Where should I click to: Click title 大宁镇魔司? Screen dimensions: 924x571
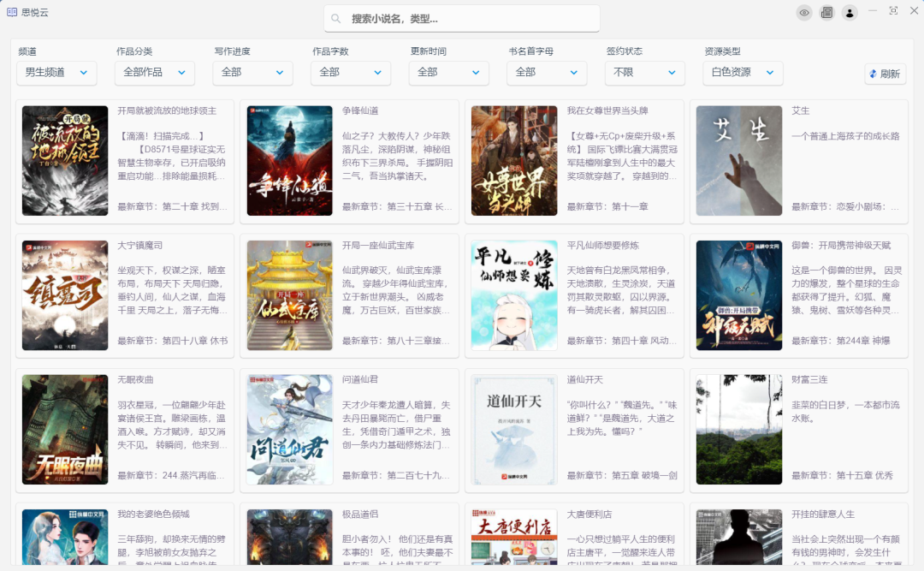pos(139,246)
